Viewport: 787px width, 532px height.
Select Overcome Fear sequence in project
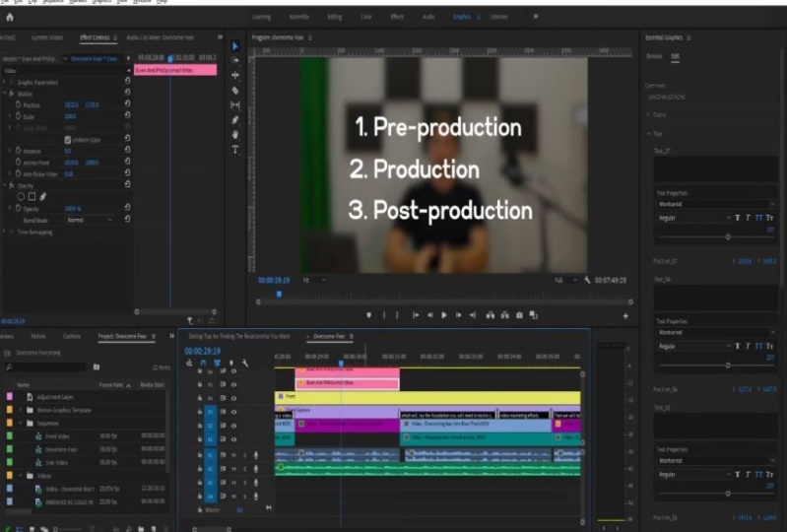(62, 449)
